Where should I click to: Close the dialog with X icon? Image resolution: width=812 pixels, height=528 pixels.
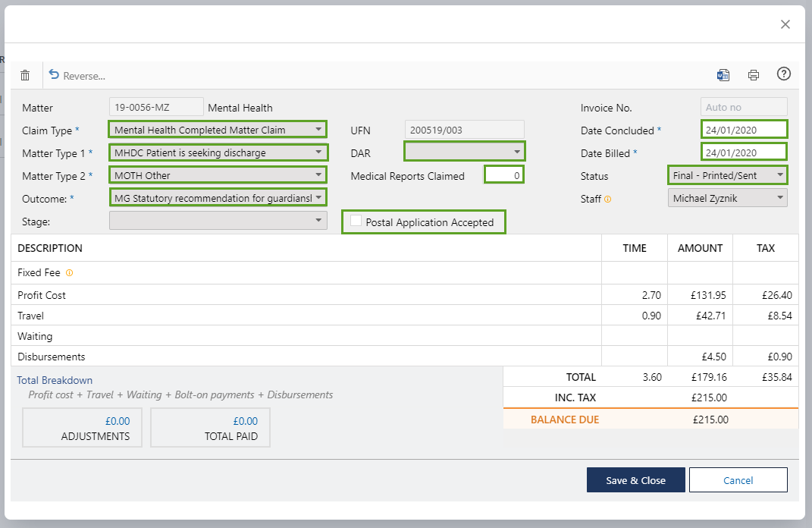(785, 24)
